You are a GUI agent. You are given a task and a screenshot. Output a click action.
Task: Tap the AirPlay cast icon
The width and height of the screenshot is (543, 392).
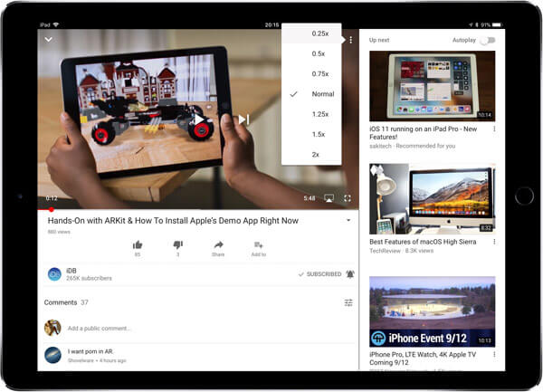[x=329, y=198]
